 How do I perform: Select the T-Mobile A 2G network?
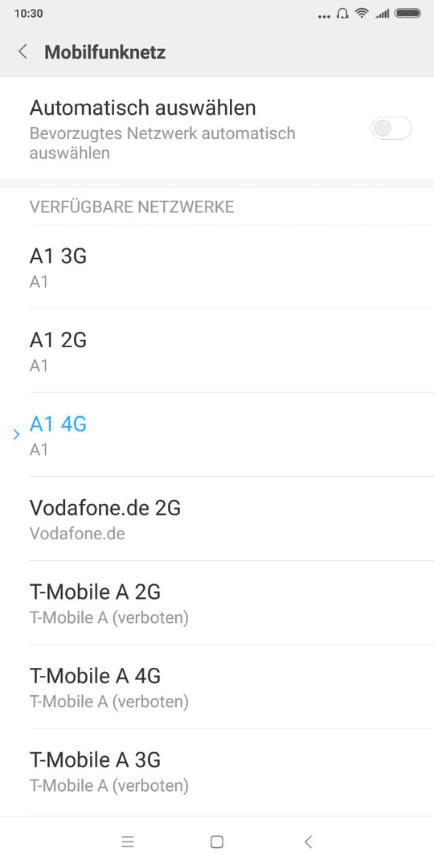click(x=217, y=603)
